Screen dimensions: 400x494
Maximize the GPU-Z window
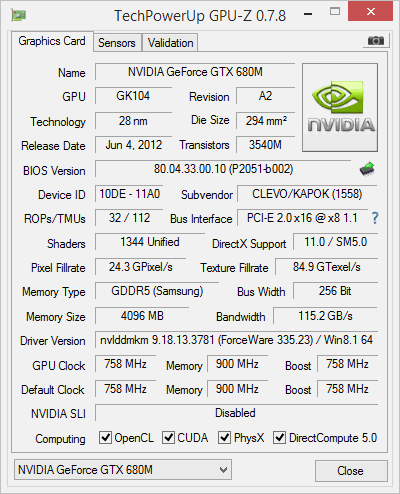(335, 12)
